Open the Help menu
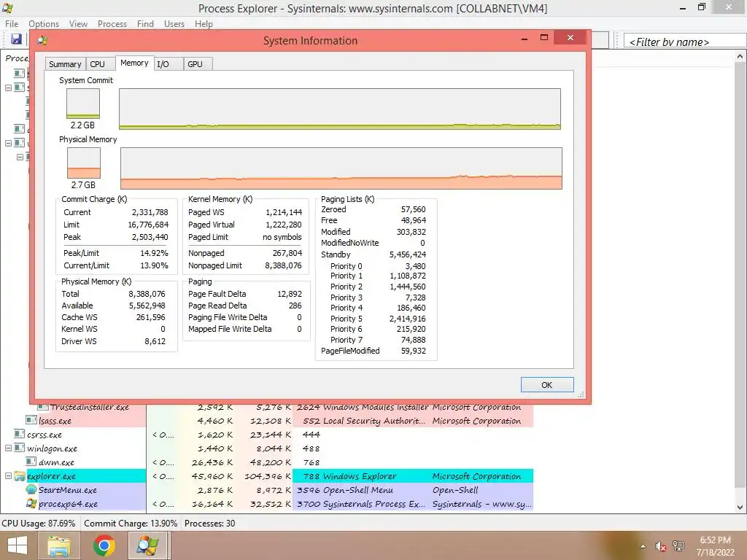 [204, 24]
